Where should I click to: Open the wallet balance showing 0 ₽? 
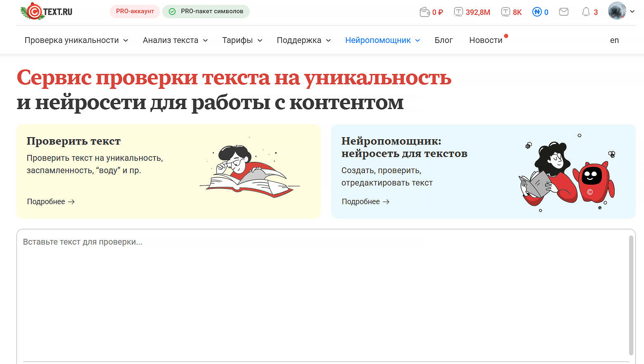pyautogui.click(x=431, y=12)
